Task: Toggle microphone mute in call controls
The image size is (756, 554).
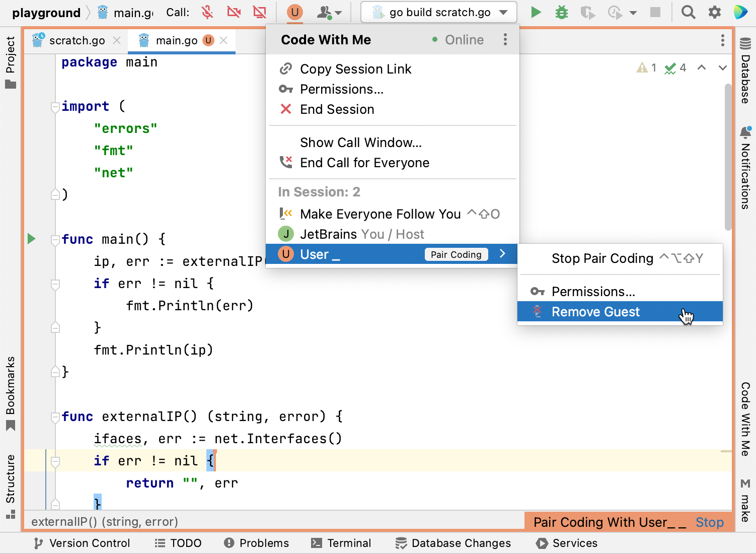Action: pyautogui.click(x=207, y=12)
